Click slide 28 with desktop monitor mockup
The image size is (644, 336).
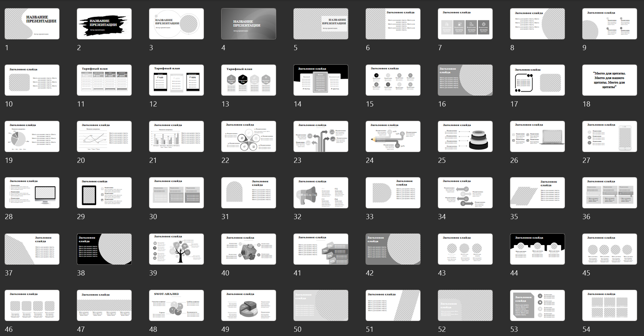click(32, 193)
